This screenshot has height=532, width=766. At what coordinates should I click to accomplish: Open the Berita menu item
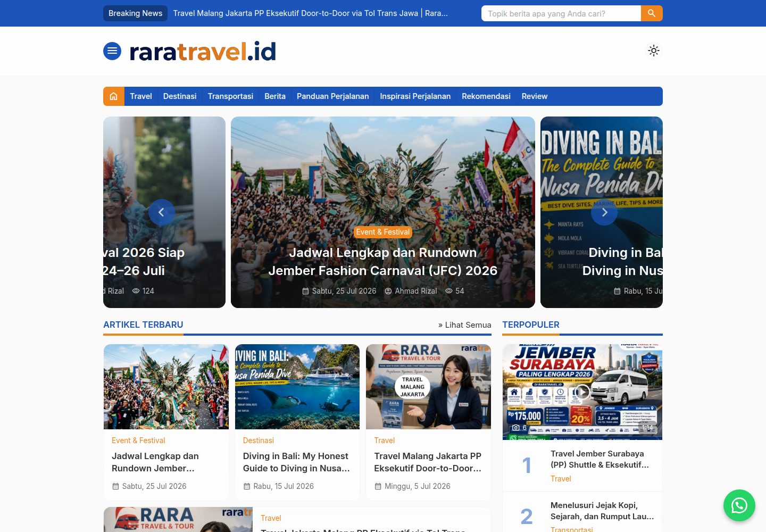(x=275, y=96)
